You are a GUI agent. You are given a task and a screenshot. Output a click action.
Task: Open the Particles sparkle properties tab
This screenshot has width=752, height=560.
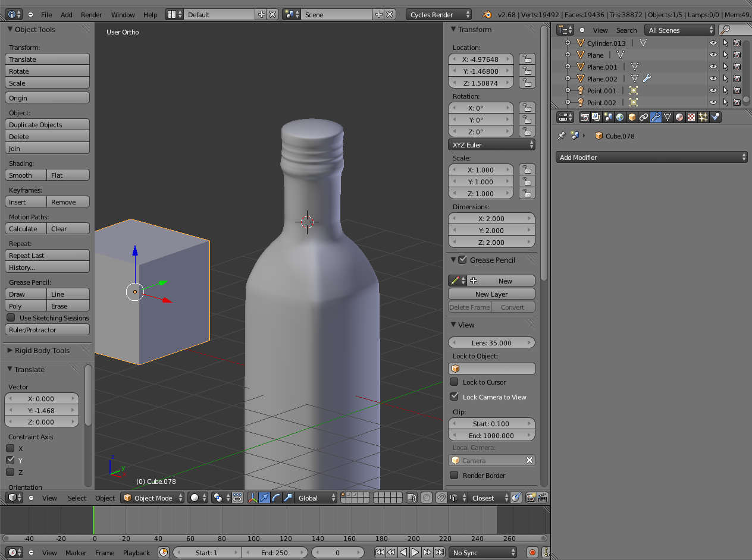[x=703, y=117]
